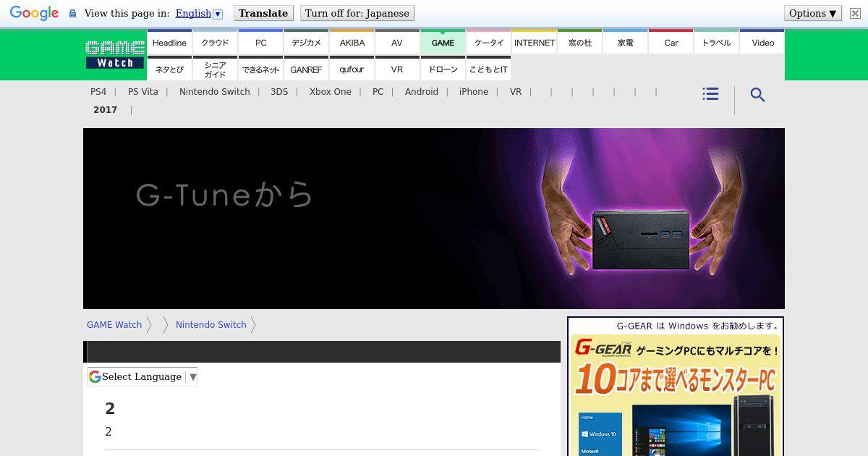
Task: Go to Xbox One category link
Action: pyautogui.click(x=331, y=92)
